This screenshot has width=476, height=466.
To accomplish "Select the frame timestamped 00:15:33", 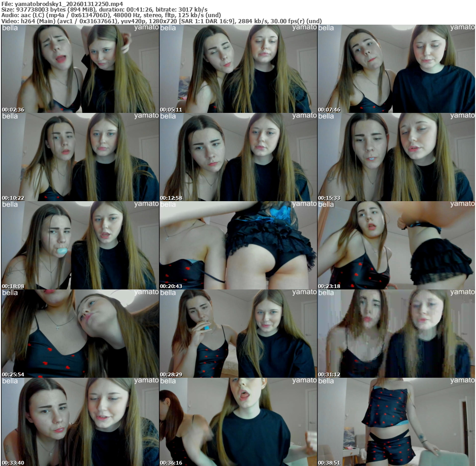I will click(396, 157).
